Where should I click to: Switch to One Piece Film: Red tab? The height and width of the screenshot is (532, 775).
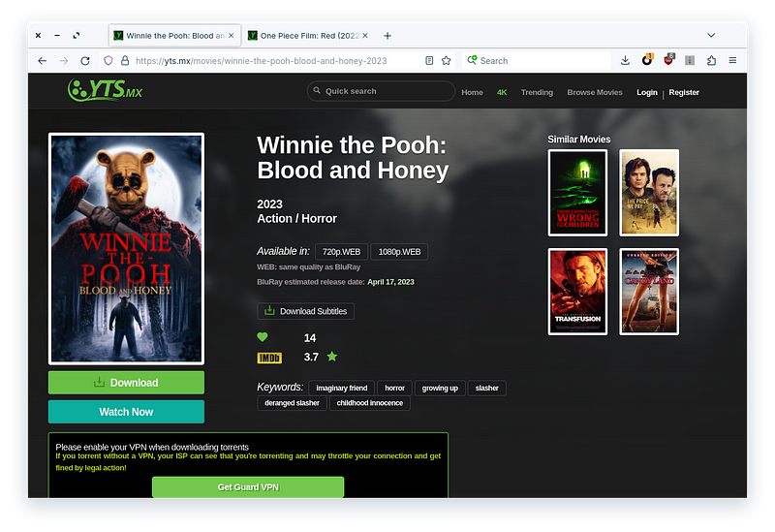(307, 36)
